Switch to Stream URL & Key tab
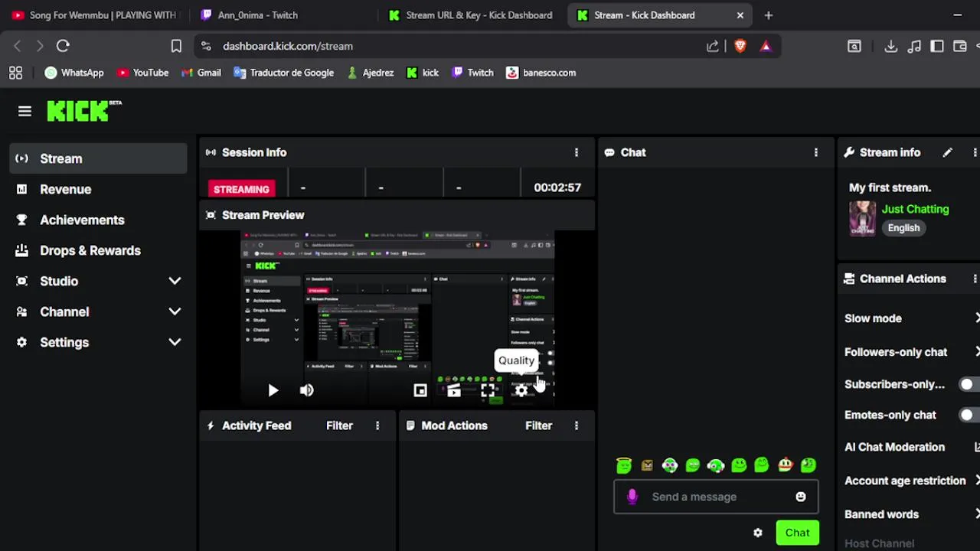Screen dimensions: 980x551 [x=472, y=15]
